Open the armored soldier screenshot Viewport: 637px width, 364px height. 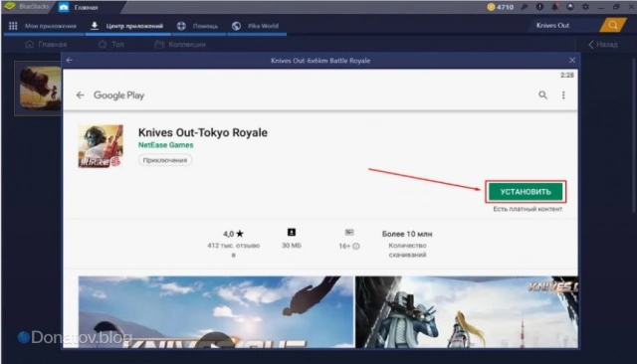point(467,311)
